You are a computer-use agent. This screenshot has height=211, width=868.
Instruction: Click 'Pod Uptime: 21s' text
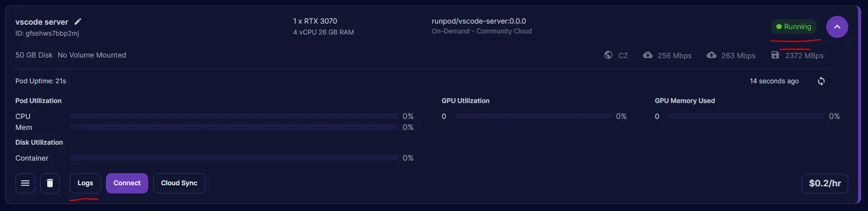pyautogui.click(x=41, y=81)
